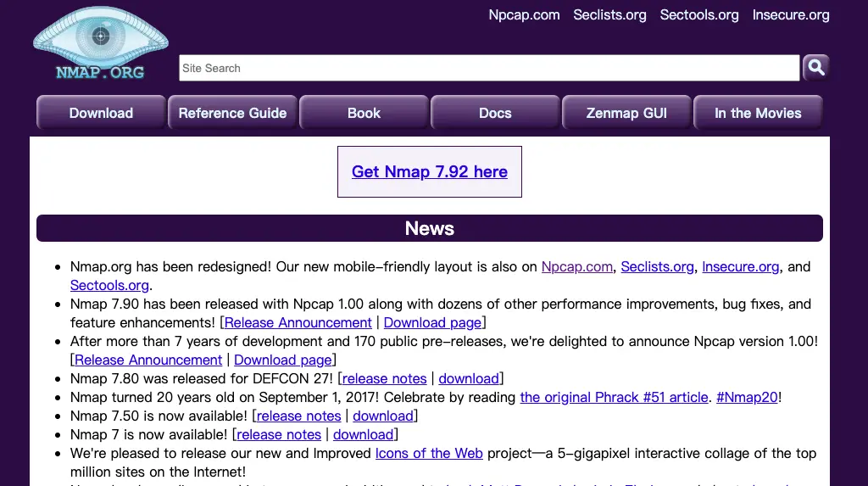868x486 pixels.
Task: Open Sectools.org in the top header
Action: [x=699, y=15]
